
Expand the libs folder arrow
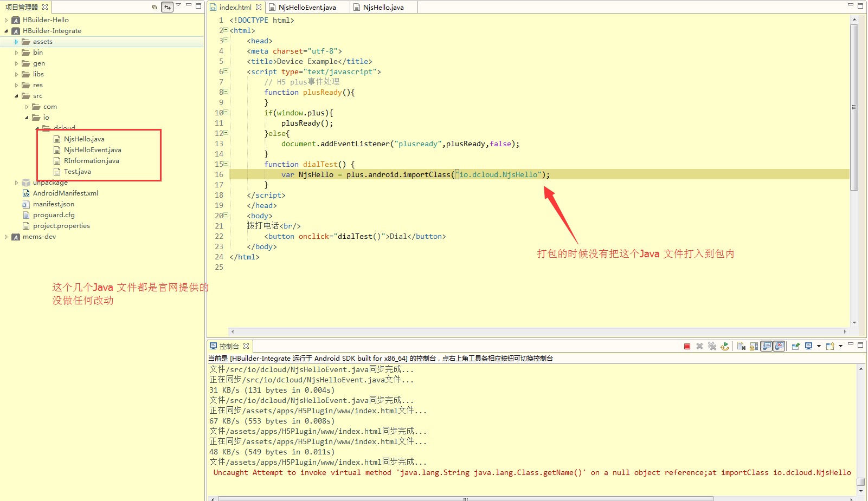(16, 74)
